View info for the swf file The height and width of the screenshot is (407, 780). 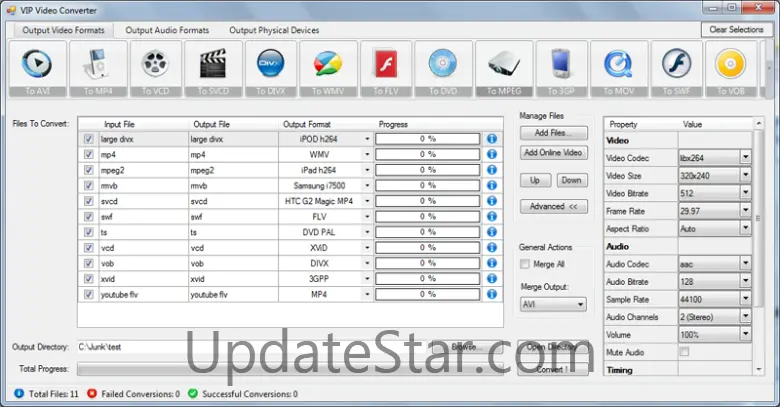[x=491, y=216]
